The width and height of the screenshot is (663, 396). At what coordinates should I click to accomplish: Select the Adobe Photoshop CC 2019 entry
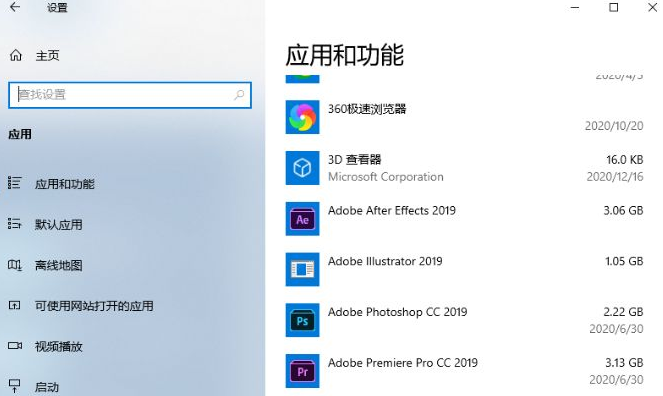point(464,320)
